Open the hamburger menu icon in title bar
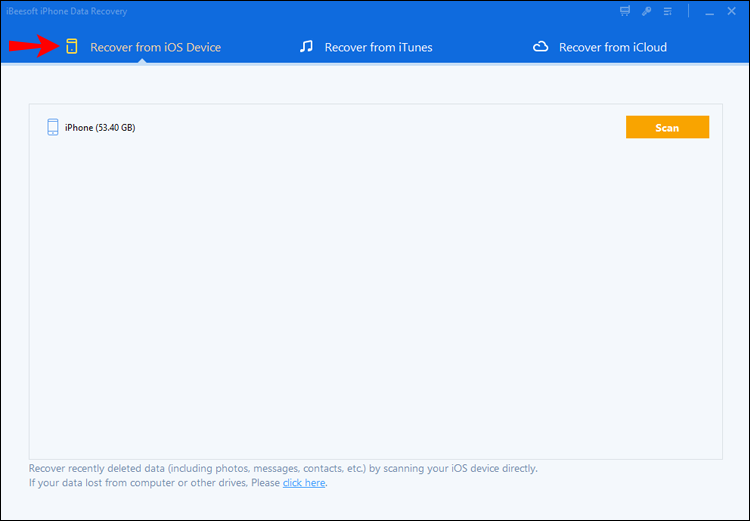This screenshot has width=750, height=521. [x=668, y=11]
